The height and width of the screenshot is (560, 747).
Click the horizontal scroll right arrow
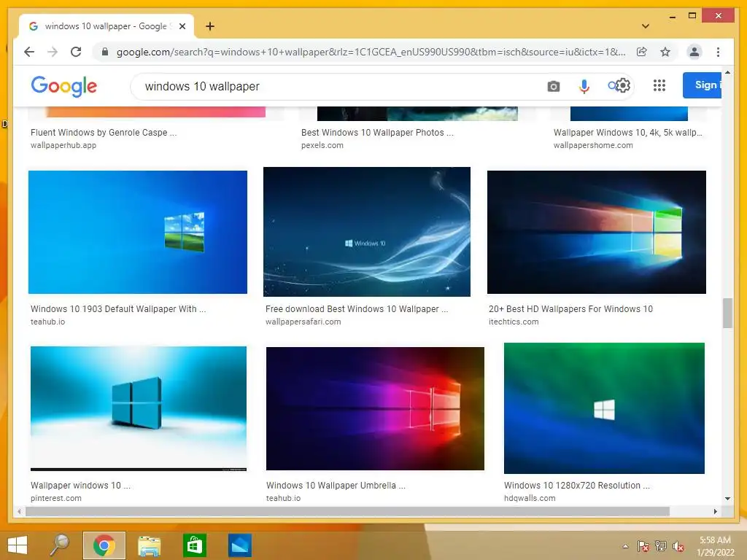(x=715, y=511)
